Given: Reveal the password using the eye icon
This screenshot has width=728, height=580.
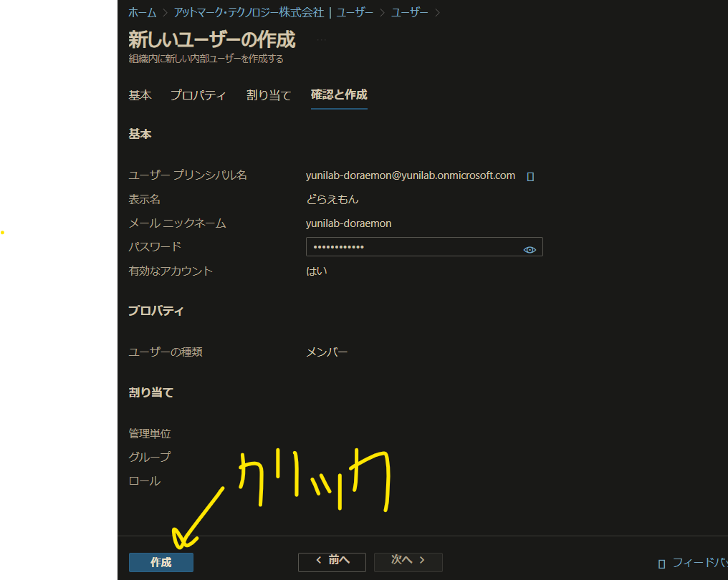Looking at the screenshot, I should pyautogui.click(x=530, y=248).
